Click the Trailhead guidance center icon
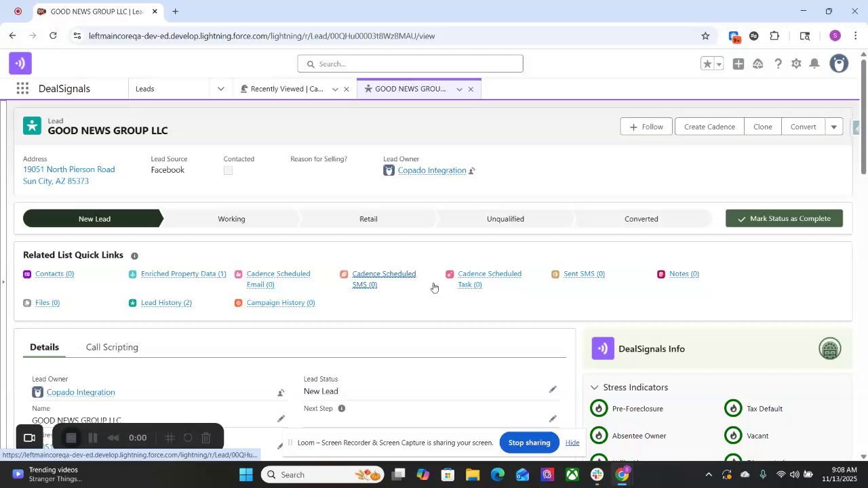 click(x=758, y=64)
